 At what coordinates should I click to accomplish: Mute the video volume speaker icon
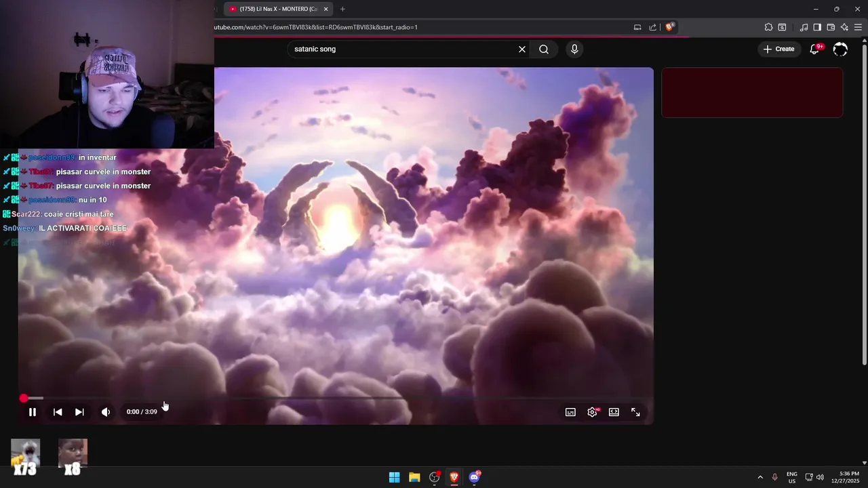106,412
